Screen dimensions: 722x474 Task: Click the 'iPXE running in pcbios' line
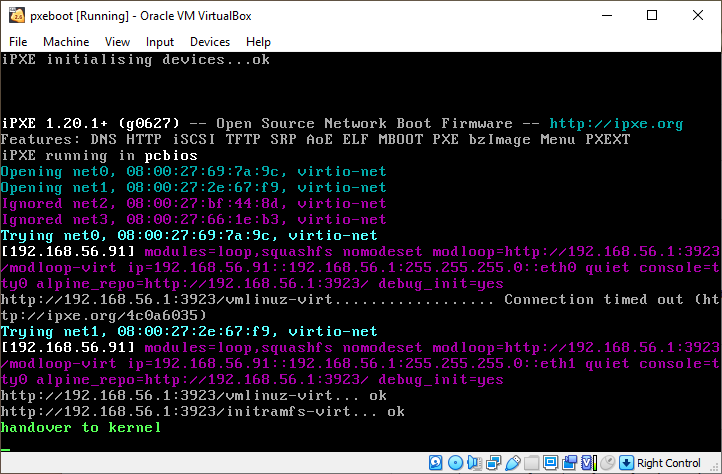tap(99, 156)
